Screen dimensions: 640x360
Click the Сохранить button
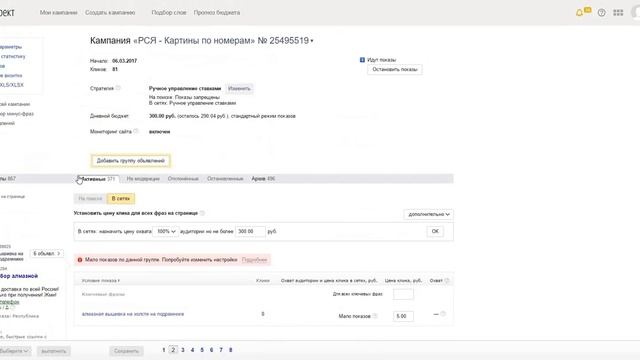click(126, 351)
